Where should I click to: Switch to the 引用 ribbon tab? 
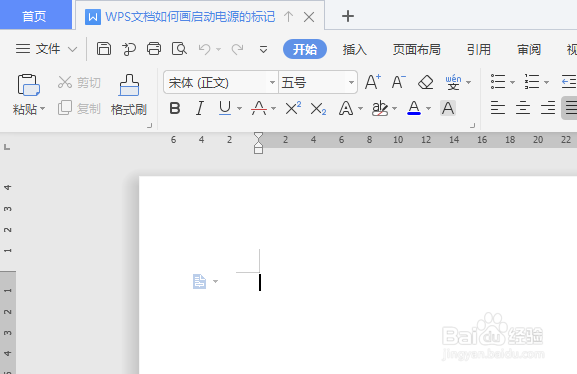coord(478,49)
